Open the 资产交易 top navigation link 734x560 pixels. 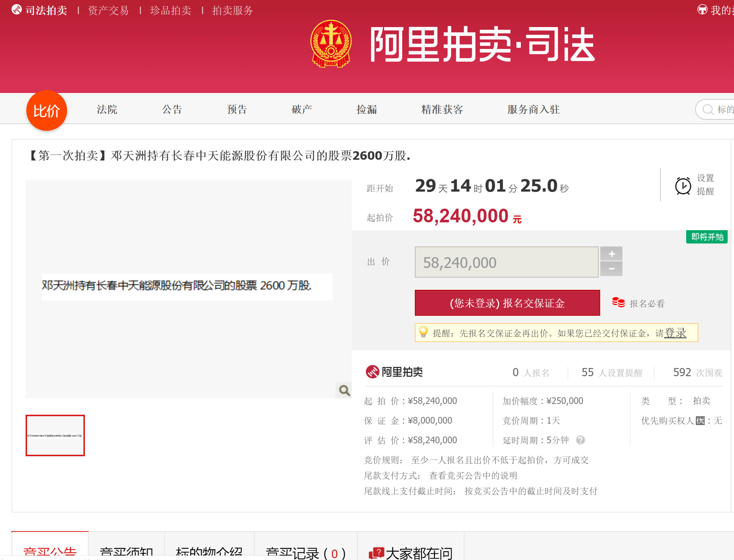point(109,10)
